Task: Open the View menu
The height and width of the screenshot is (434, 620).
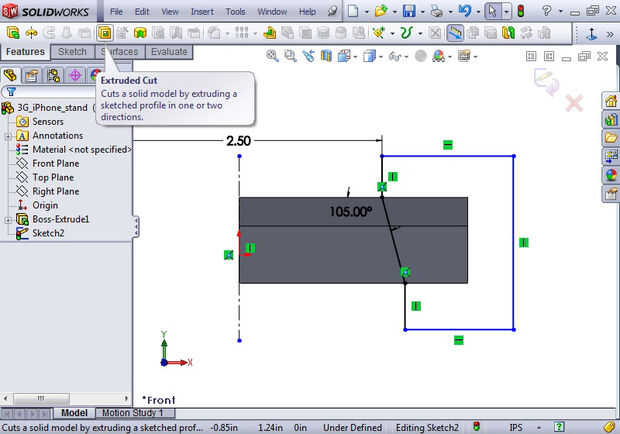Action: point(170,12)
